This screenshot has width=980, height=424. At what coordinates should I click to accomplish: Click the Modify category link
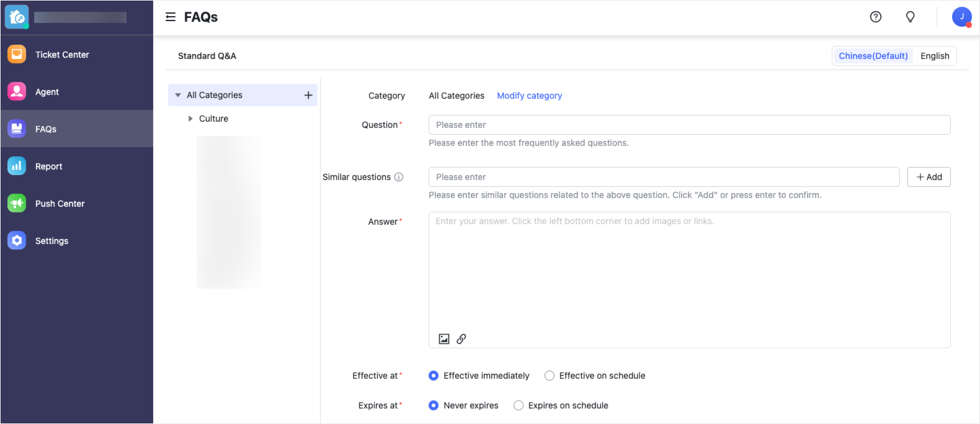[529, 96]
